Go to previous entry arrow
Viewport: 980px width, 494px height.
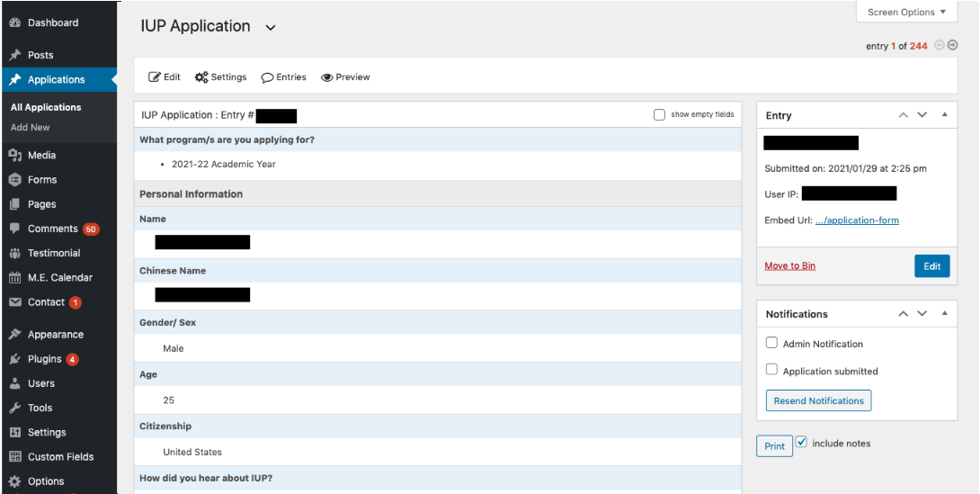[939, 45]
